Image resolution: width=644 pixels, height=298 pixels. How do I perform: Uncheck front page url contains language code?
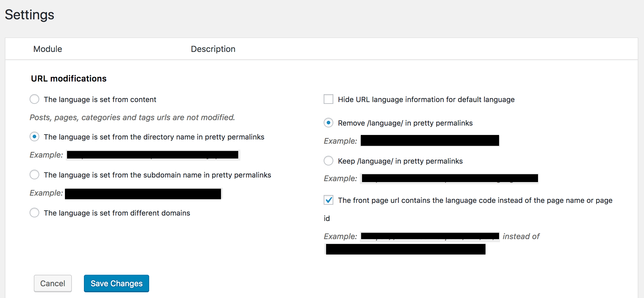[328, 200]
